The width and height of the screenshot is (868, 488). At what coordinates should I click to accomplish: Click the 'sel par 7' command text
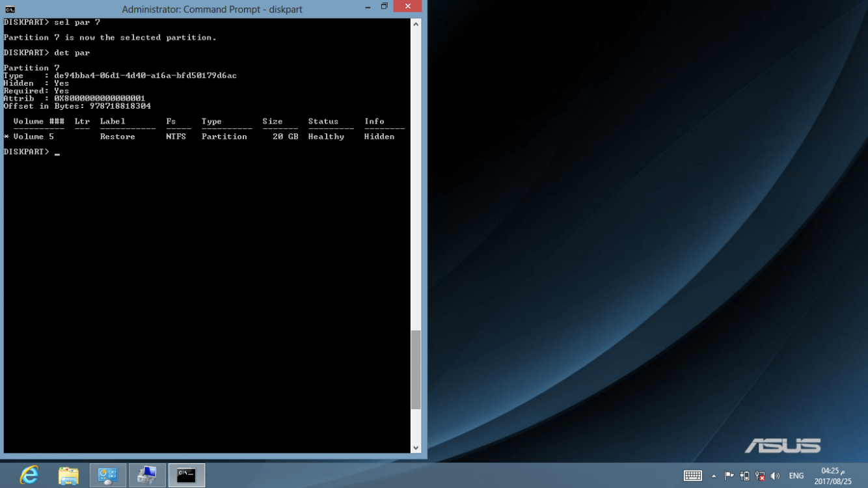[77, 22]
